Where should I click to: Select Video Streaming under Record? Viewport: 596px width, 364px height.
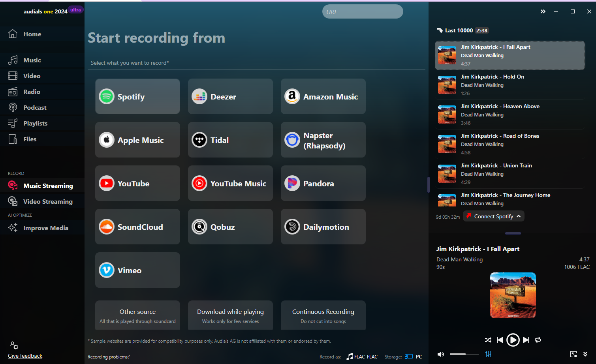42,201
